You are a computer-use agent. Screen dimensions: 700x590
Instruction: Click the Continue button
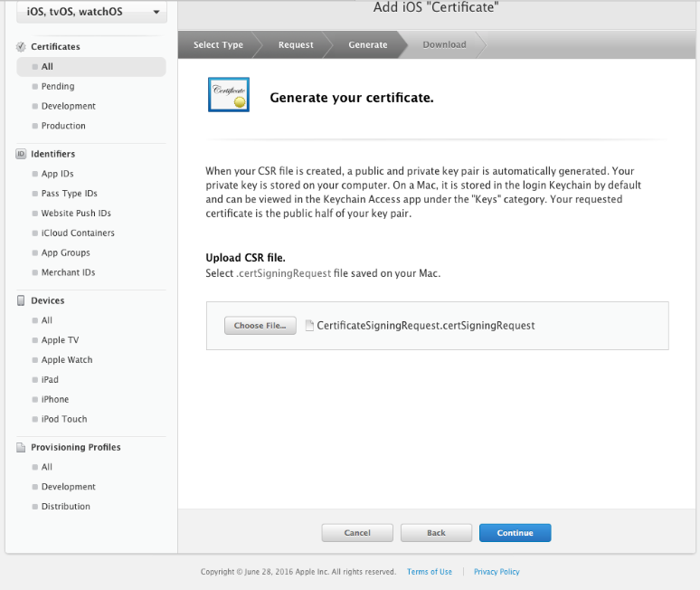[515, 533]
